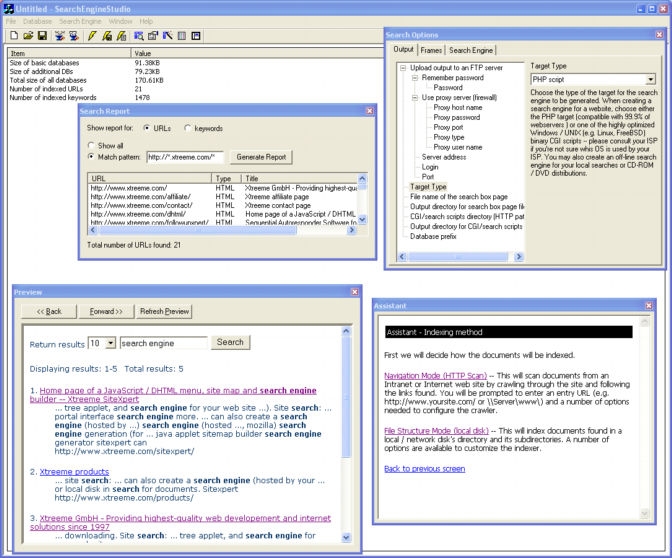Open the Navigation Mode (HTTP Scan) link

pos(433,375)
